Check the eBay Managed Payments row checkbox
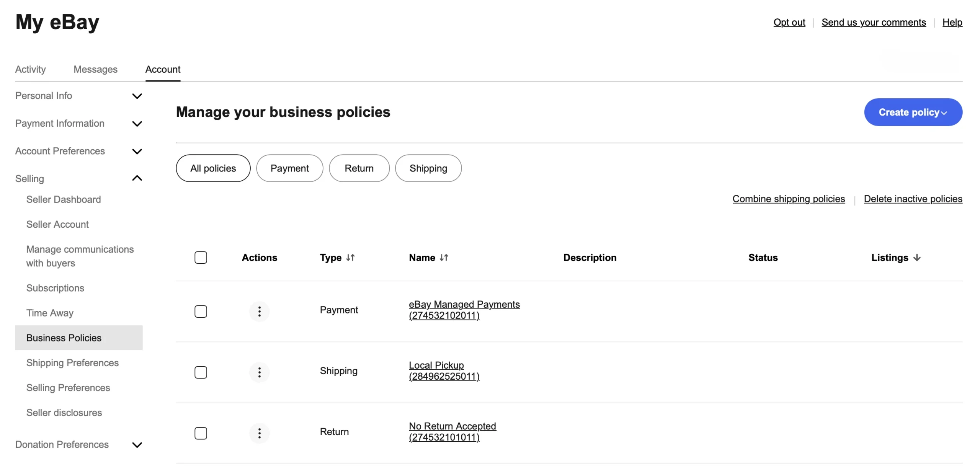Screen dimensions: 980x470 click(x=201, y=311)
